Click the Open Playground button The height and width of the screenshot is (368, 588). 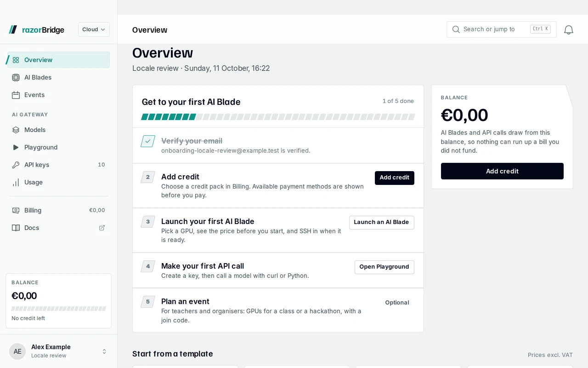coord(384,267)
